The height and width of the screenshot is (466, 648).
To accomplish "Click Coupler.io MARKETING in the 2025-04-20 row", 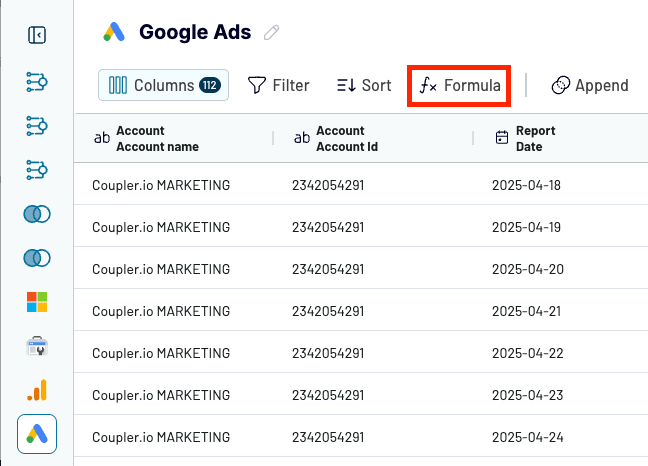I will (x=161, y=269).
